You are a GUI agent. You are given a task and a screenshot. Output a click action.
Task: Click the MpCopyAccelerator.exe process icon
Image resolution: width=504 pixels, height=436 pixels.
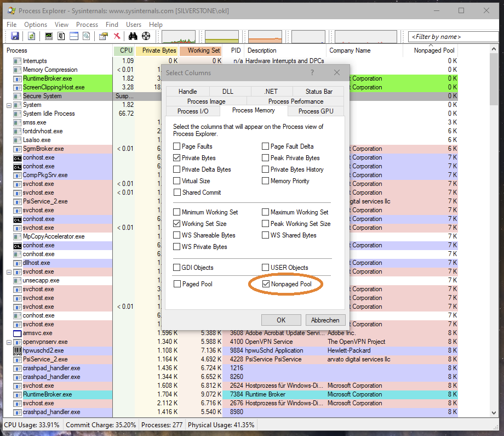coord(18,237)
